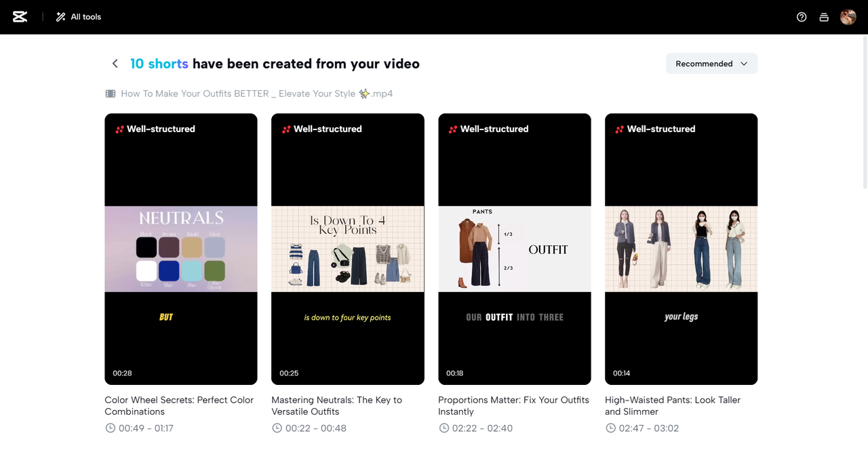Click the source video filename text
The width and height of the screenshot is (868, 450).
[256, 94]
